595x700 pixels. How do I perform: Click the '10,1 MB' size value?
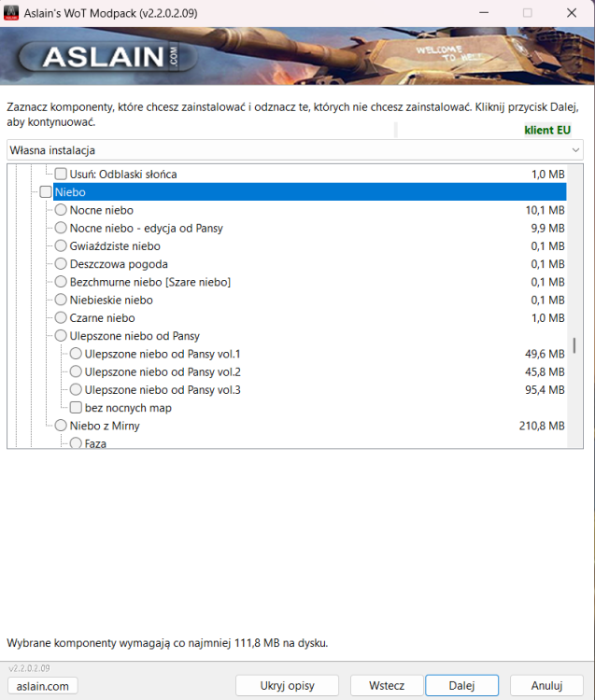(545, 210)
